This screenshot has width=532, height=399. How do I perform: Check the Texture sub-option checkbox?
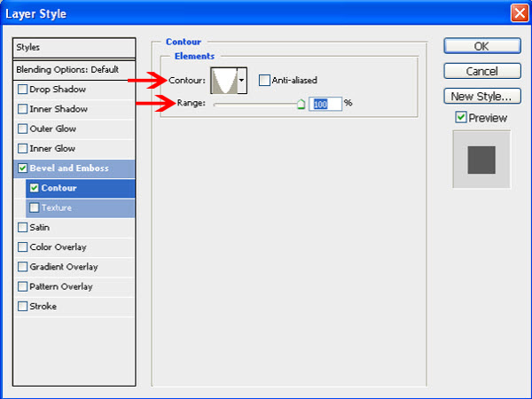click(x=35, y=207)
